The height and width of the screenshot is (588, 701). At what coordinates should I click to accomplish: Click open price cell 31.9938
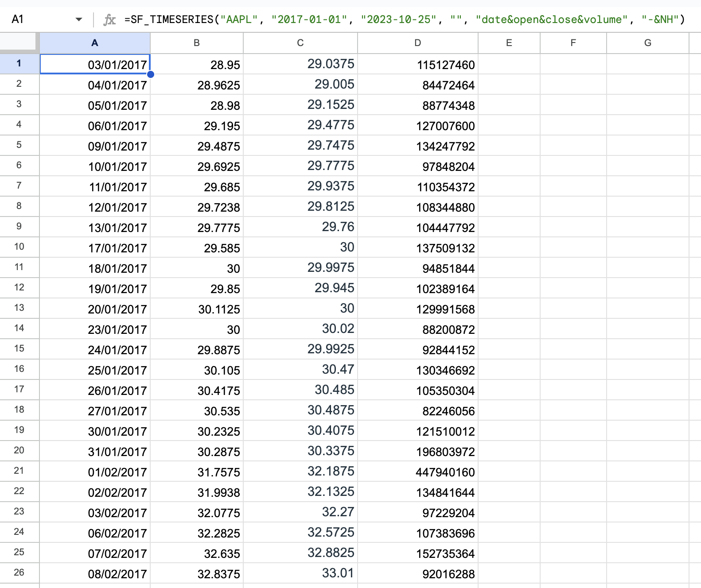pos(197,492)
